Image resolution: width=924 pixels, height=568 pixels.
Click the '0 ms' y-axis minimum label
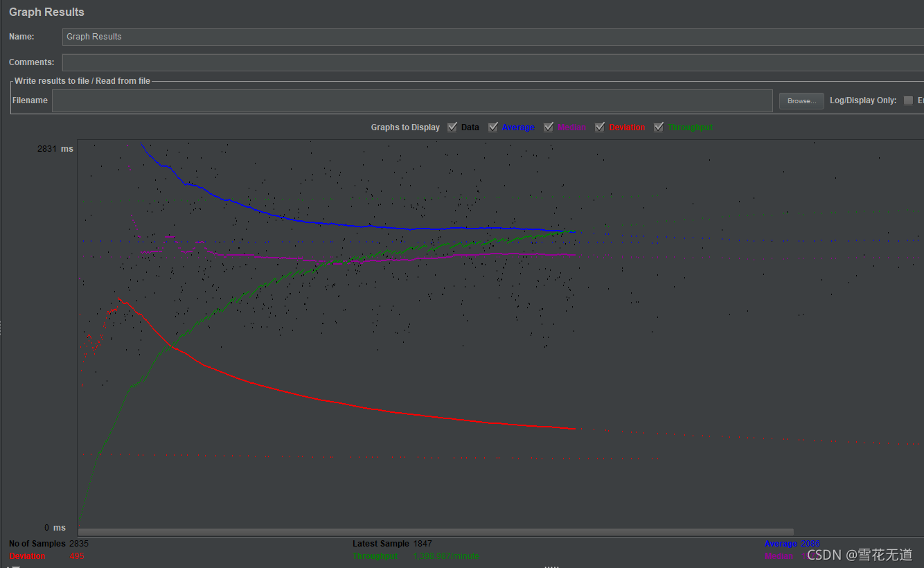tap(55, 528)
